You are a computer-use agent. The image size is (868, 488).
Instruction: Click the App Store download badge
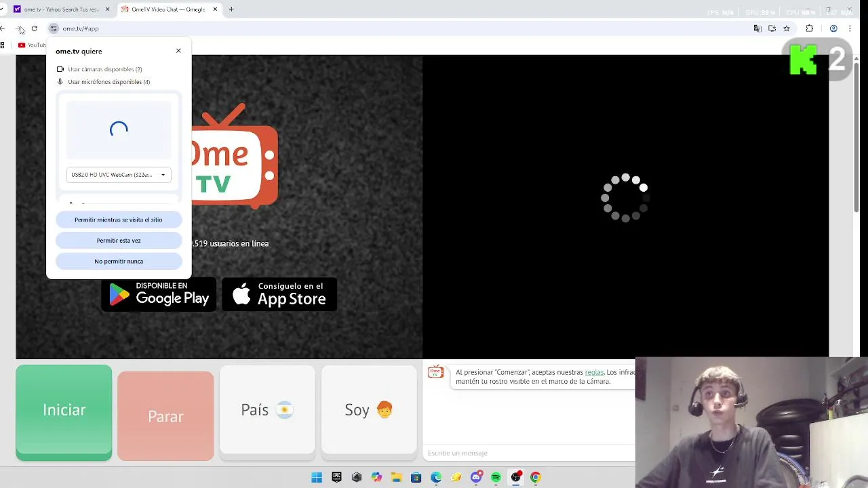[x=279, y=294]
